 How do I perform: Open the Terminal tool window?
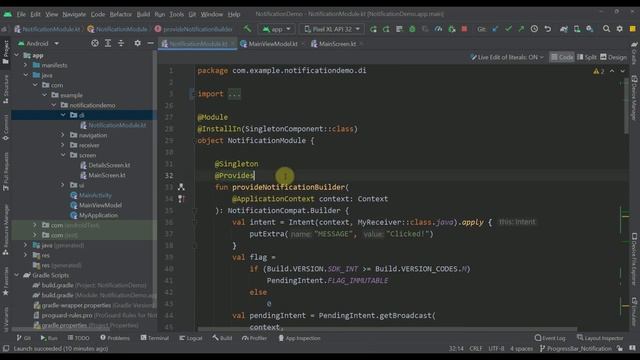pyautogui.click(x=154, y=338)
